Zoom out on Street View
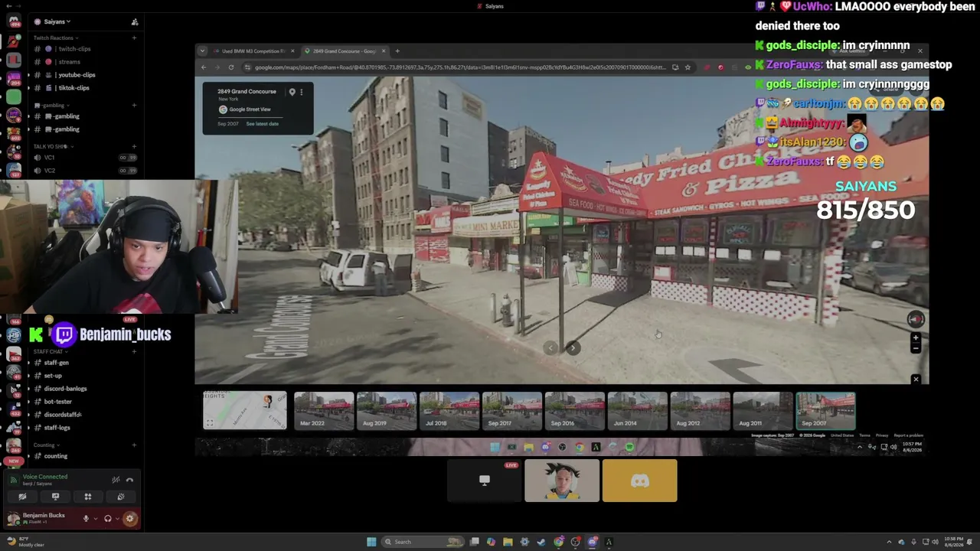 coord(916,348)
